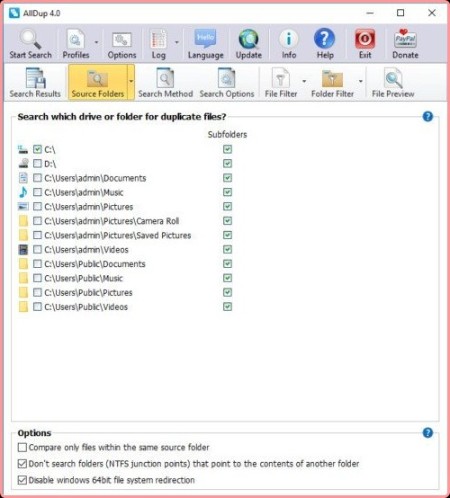The image size is (450, 498).
Task: Expand the Log dropdown arrow
Action: click(177, 42)
